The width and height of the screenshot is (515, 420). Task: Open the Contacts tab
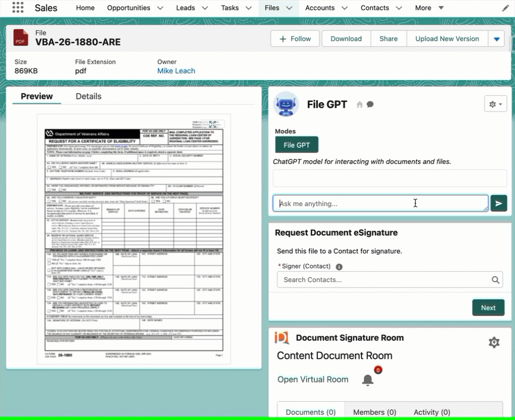375,8
